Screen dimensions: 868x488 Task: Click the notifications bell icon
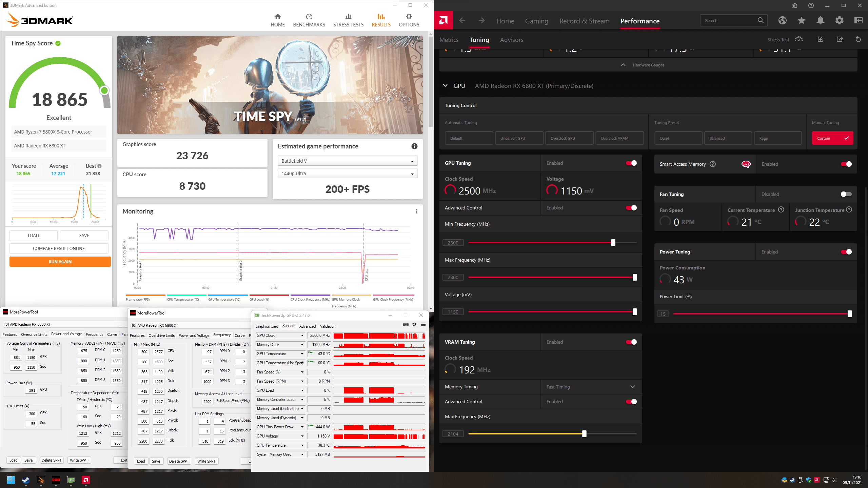pyautogui.click(x=820, y=20)
